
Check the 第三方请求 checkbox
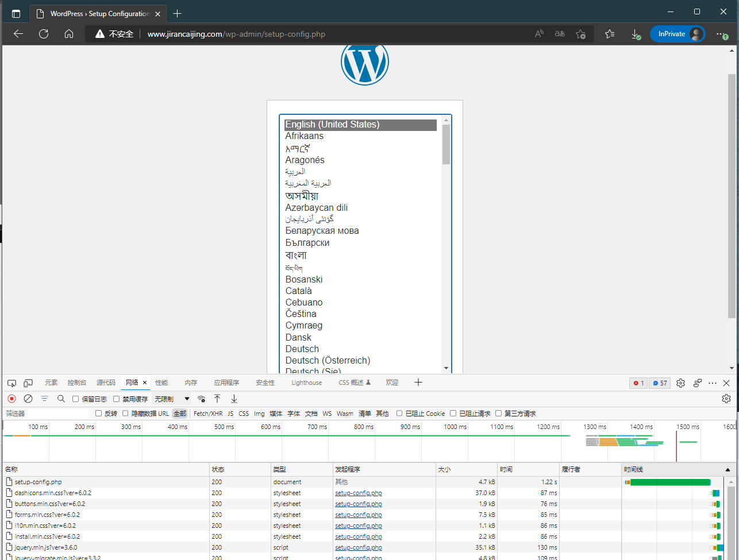(499, 414)
